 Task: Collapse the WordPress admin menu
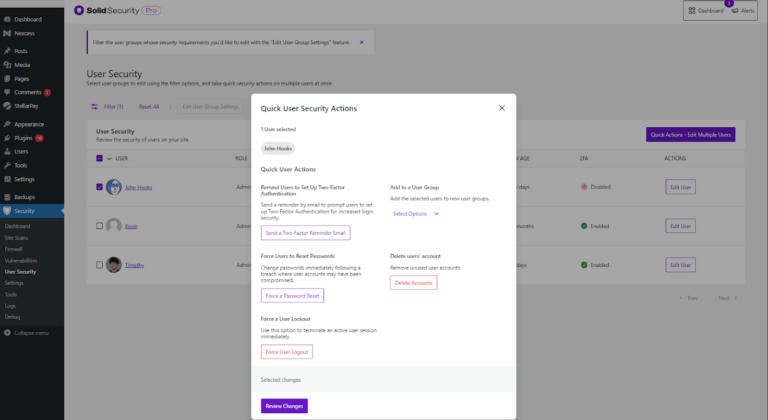point(28,331)
